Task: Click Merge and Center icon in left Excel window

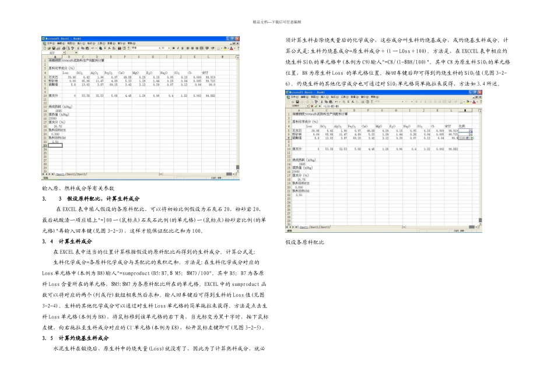Action: coord(202,48)
